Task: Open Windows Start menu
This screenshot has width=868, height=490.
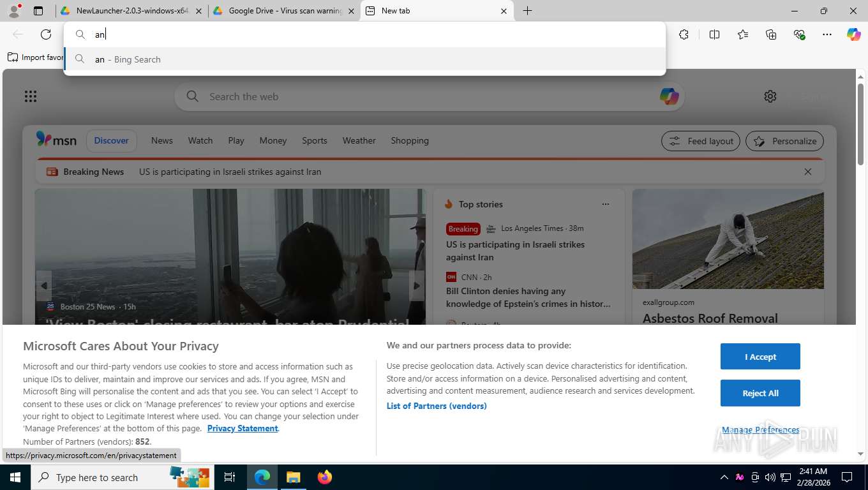Action: (15, 477)
